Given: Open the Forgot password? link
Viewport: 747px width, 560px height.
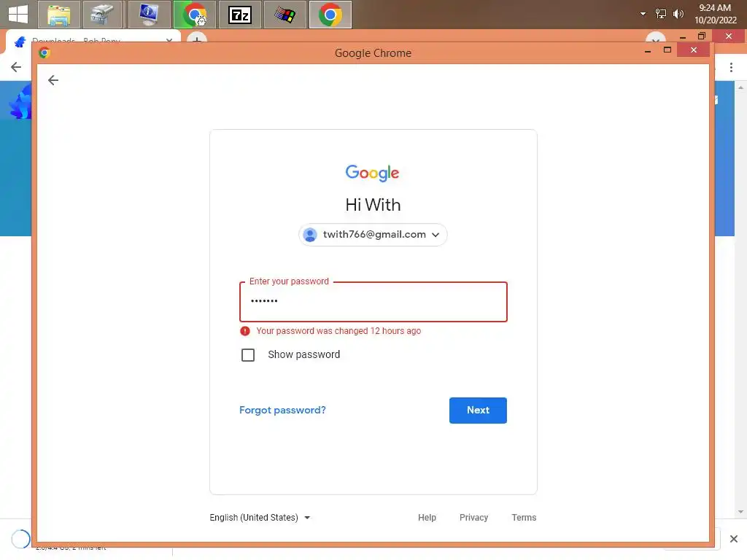Looking at the screenshot, I should [x=282, y=410].
